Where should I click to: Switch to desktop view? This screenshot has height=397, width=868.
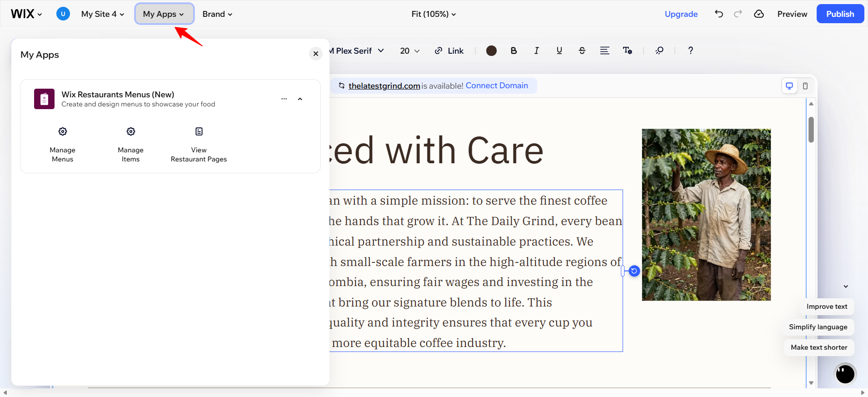(x=789, y=86)
